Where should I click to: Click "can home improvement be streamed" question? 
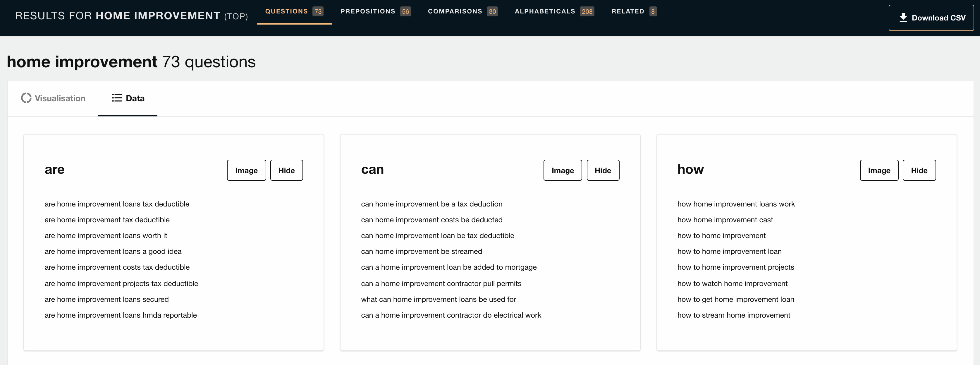pyautogui.click(x=422, y=251)
